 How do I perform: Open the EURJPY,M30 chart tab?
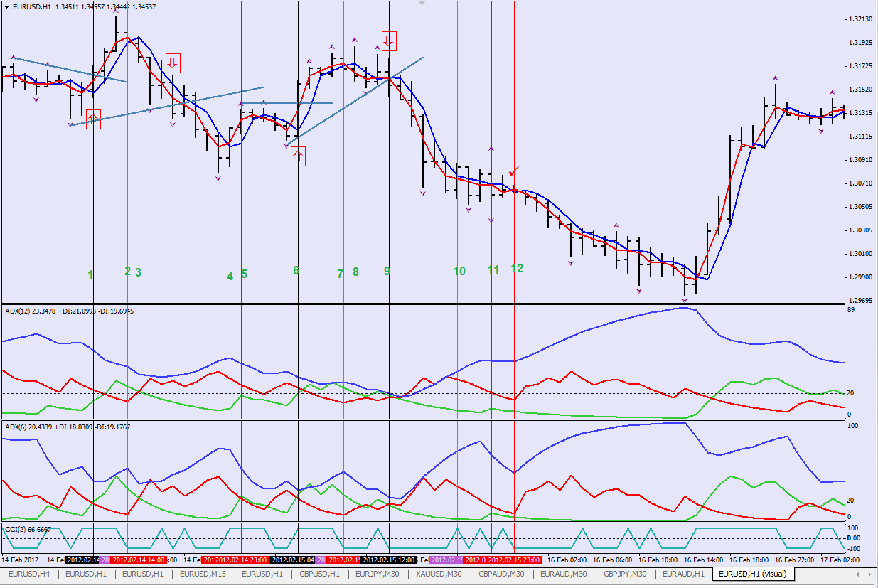tap(378, 574)
